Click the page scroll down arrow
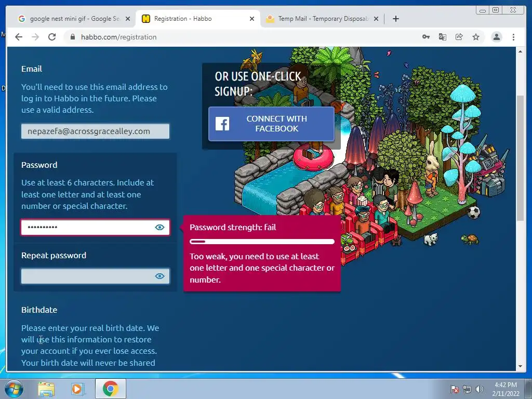 click(x=520, y=366)
